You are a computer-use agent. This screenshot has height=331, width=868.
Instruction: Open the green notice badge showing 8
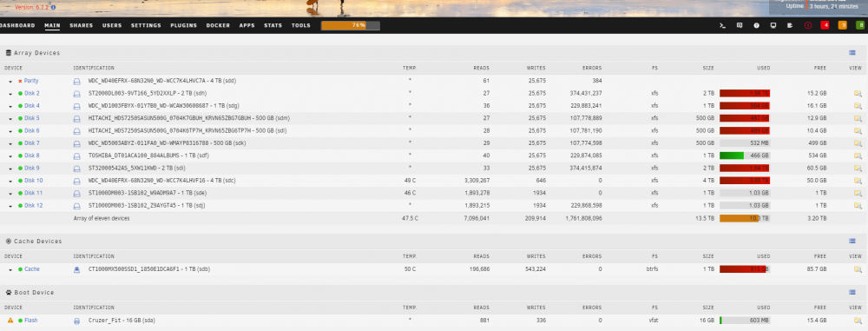tap(860, 25)
